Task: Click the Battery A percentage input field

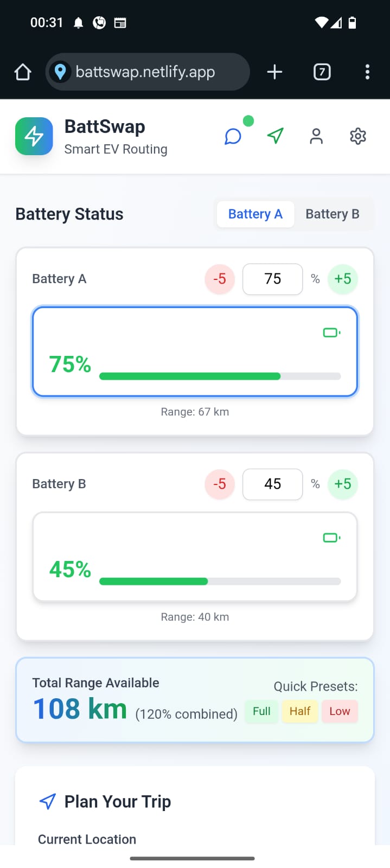Action: coord(272,279)
